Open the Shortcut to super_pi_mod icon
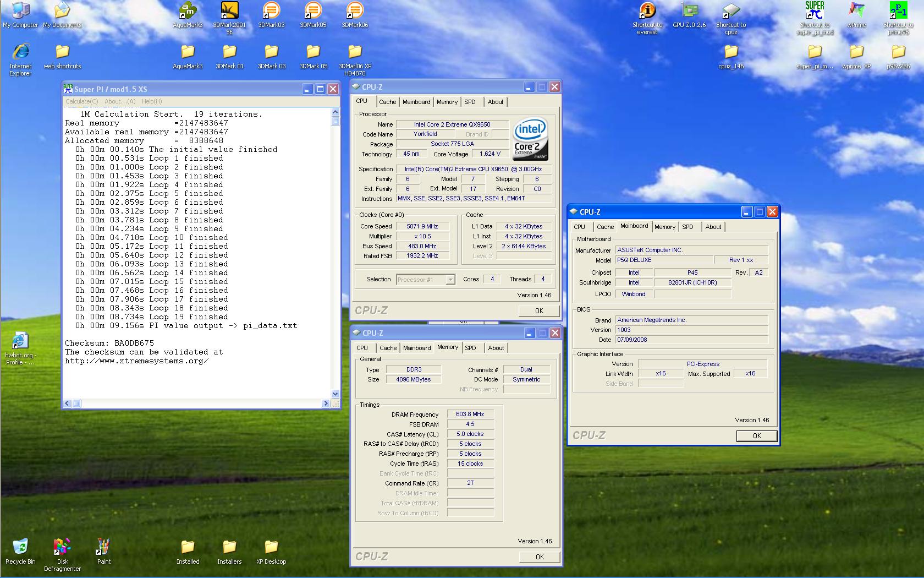Image resolution: width=924 pixels, height=578 pixels. 815,18
